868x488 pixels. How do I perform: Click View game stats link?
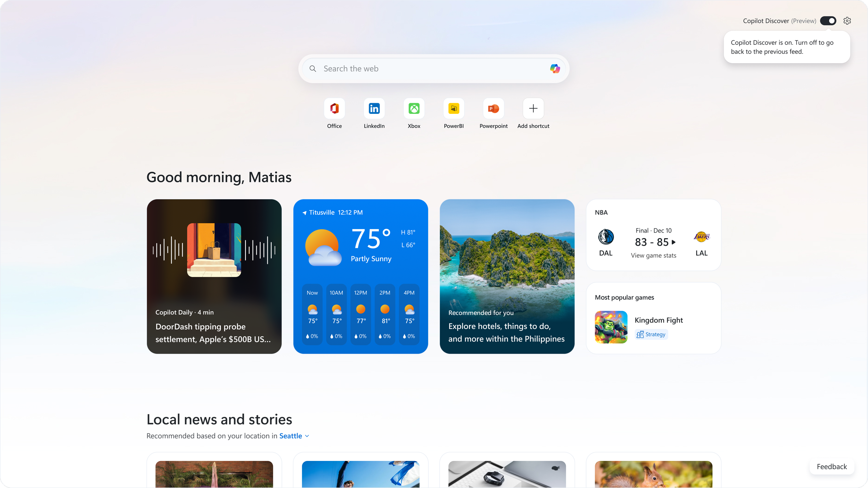pyautogui.click(x=653, y=255)
